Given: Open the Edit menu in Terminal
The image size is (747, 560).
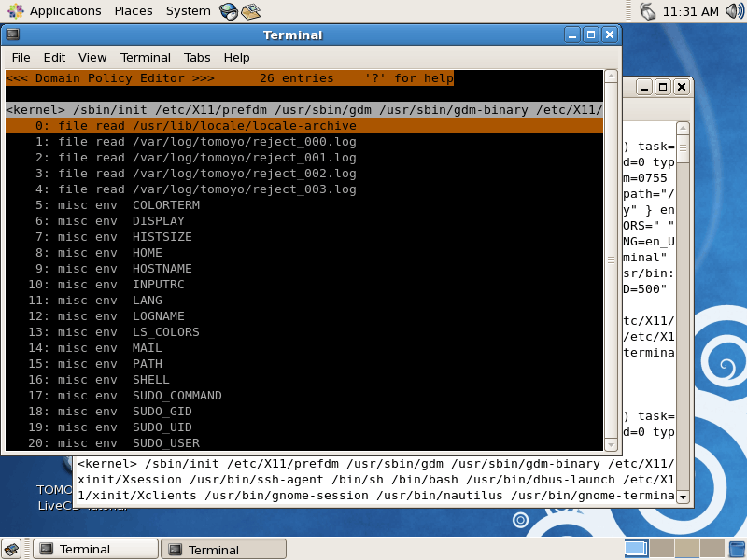Looking at the screenshot, I should pos(54,58).
